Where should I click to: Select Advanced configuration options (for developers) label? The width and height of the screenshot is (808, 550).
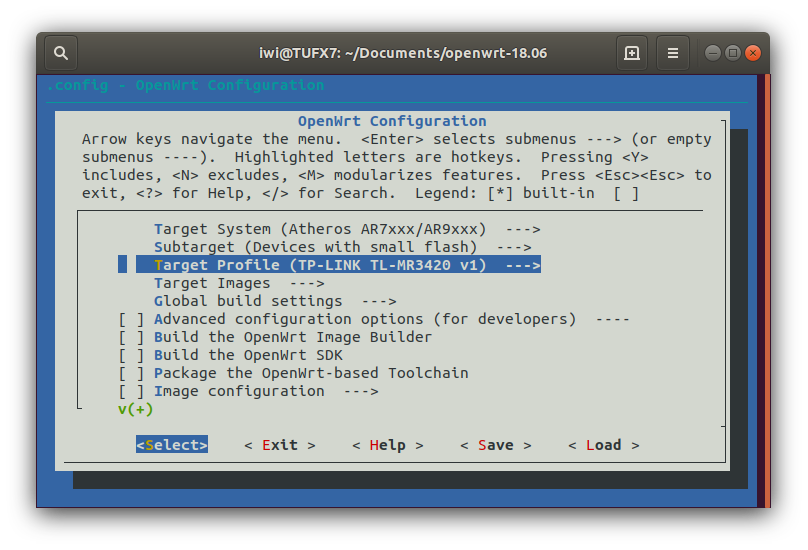coord(365,320)
